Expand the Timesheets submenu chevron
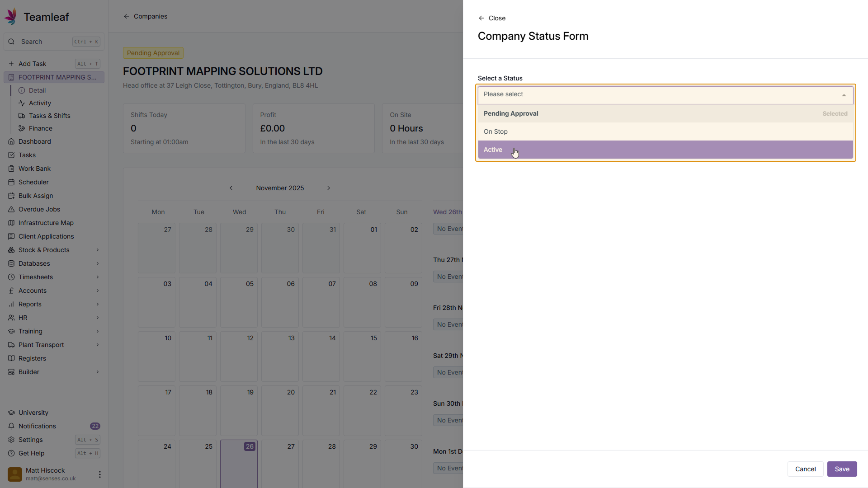Viewport: 868px width, 488px height. [97, 277]
